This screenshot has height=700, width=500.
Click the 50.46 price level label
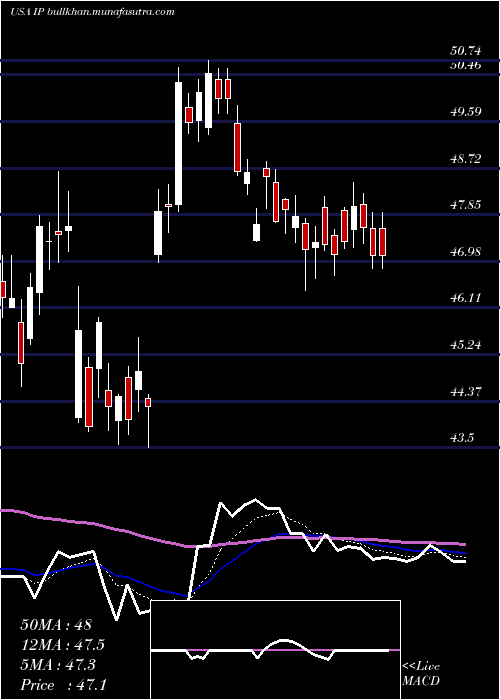466,65
